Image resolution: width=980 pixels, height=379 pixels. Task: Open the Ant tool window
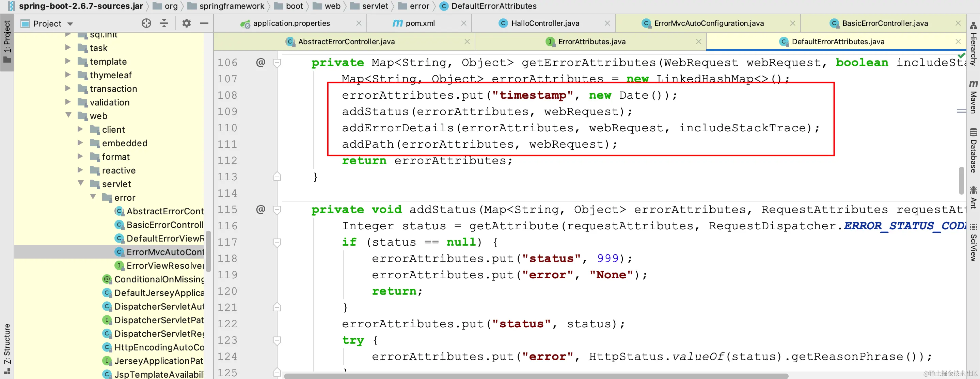click(x=973, y=198)
